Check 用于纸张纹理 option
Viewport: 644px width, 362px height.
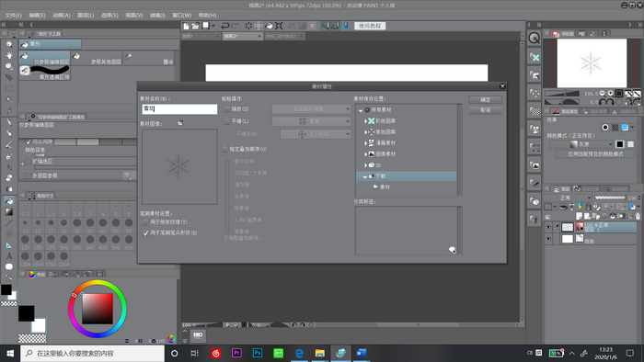(x=145, y=222)
